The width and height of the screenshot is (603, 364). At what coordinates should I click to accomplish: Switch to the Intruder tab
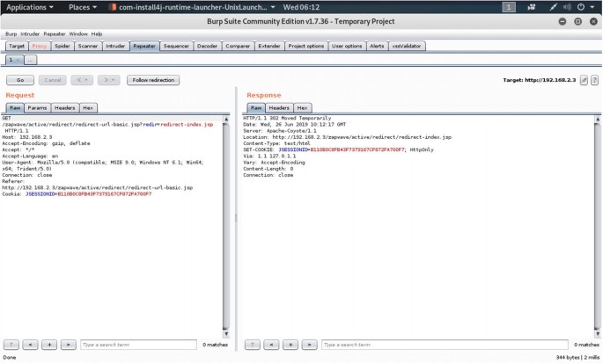coord(115,46)
